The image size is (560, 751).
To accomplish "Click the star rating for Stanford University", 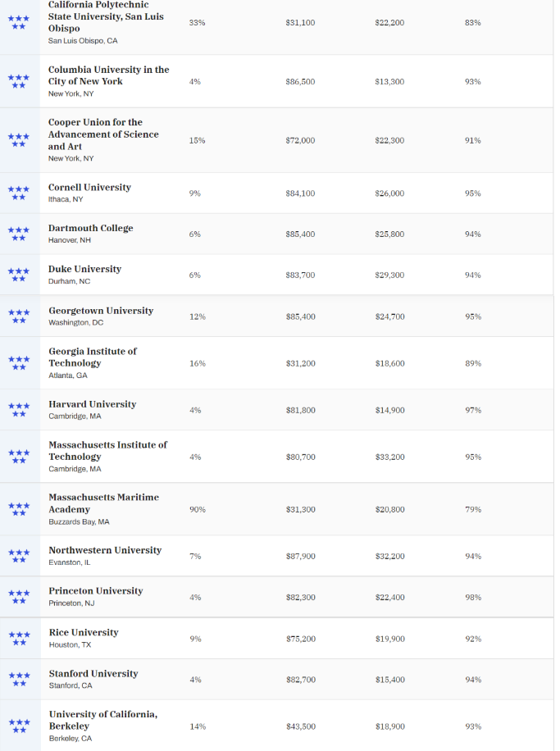I will (x=19, y=680).
